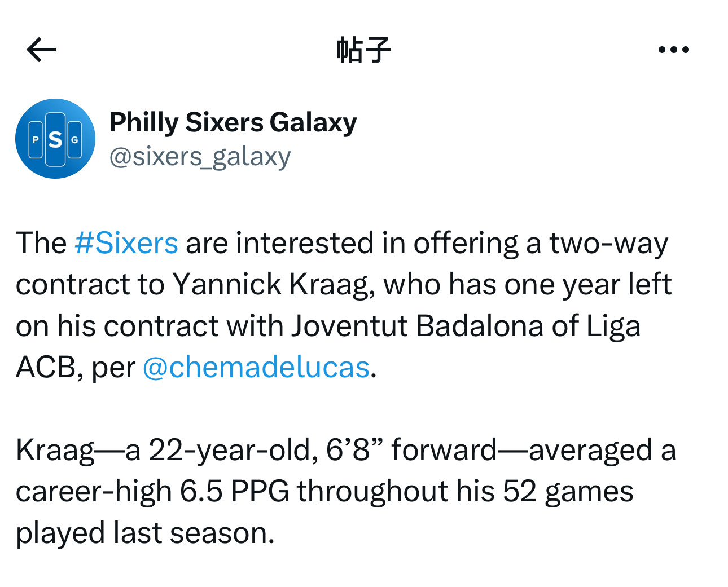The height and width of the screenshot is (587, 728).
Task: Open Philly Sixers Galaxy display name
Action: pyautogui.click(x=233, y=122)
